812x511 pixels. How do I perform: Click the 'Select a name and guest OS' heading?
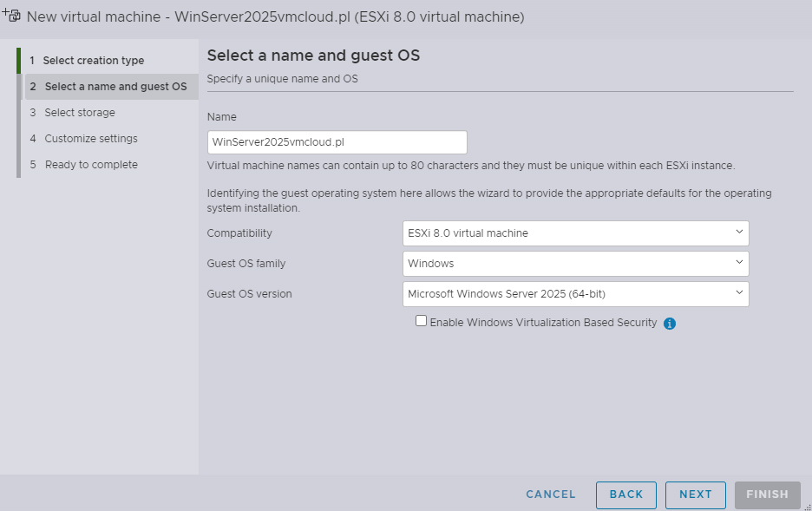[313, 56]
